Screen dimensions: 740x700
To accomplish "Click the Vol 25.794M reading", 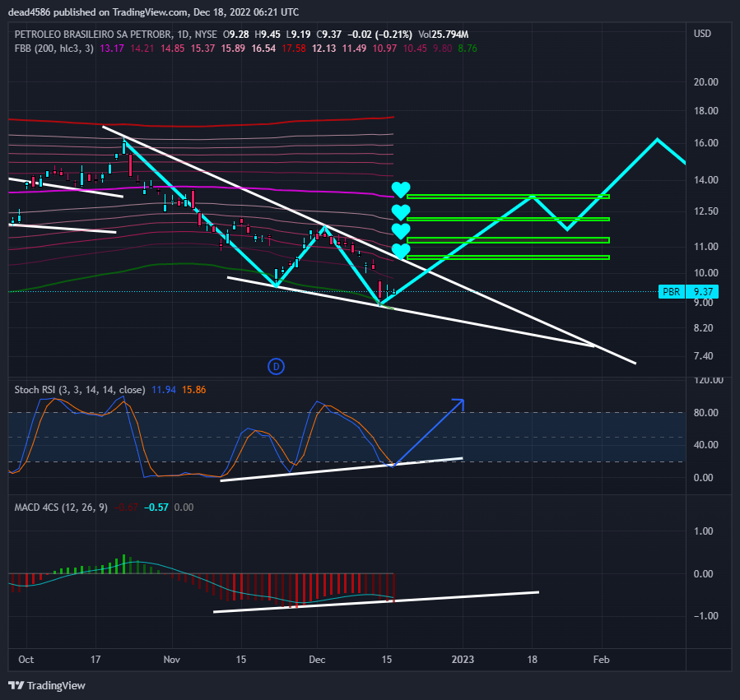I will coord(443,35).
